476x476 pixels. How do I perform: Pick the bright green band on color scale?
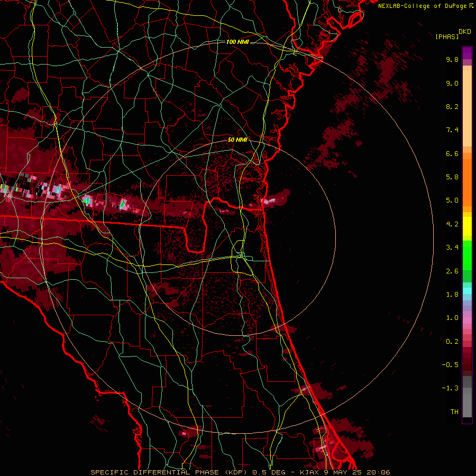(467, 255)
